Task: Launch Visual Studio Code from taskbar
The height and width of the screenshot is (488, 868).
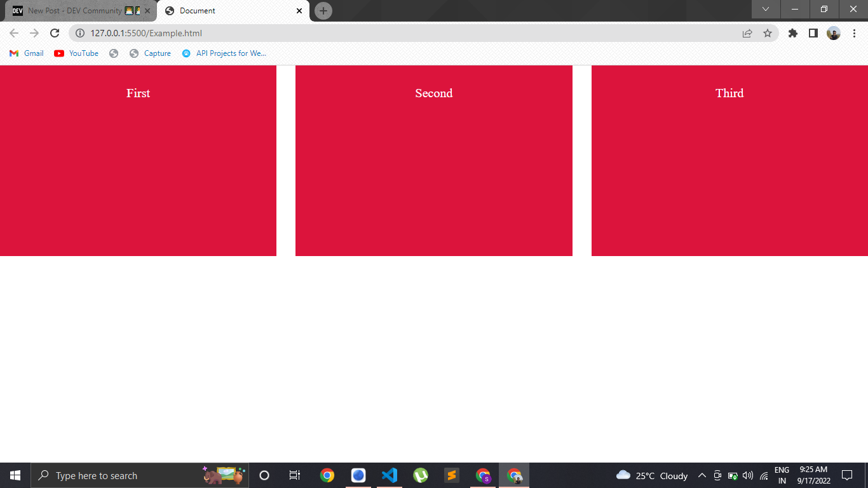Action: [x=390, y=475]
